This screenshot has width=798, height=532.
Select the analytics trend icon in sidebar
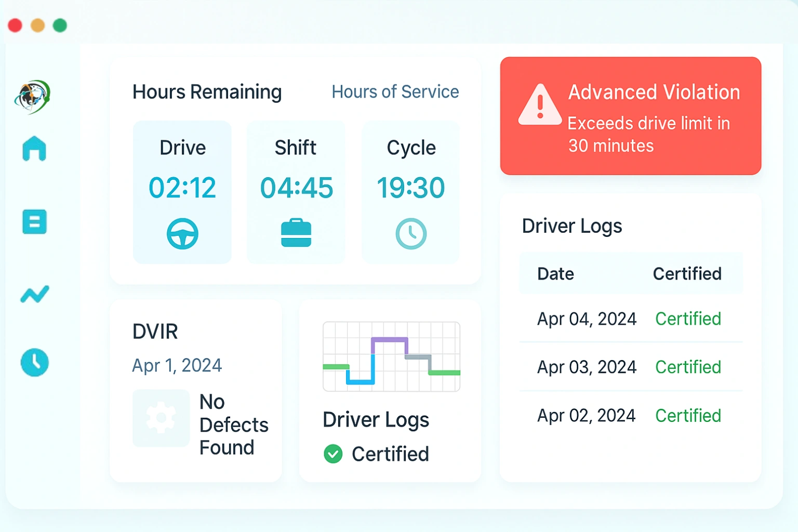(x=34, y=295)
